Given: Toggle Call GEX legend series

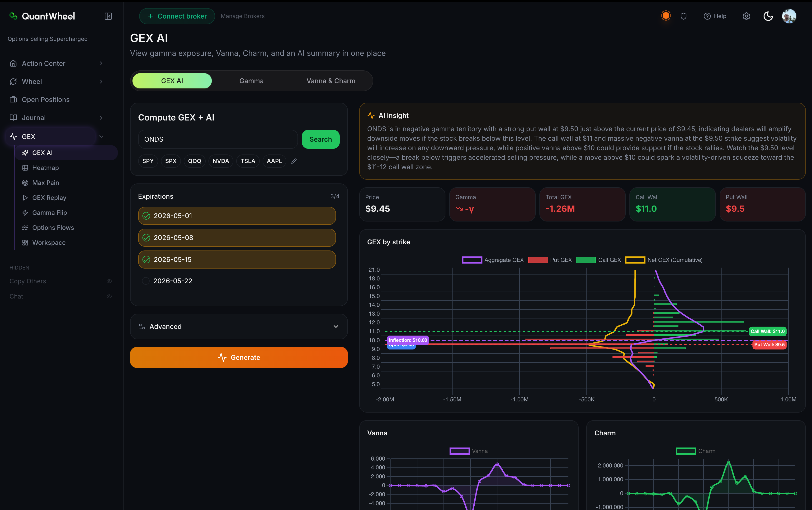Looking at the screenshot, I should pos(598,260).
